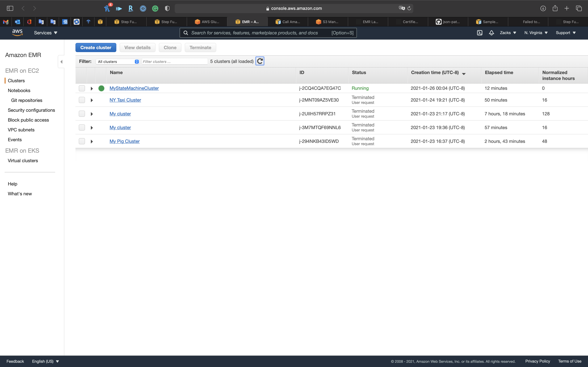588x367 pixels.
Task: Collapse the EMR sidebar with arrow
Action: [61, 62]
